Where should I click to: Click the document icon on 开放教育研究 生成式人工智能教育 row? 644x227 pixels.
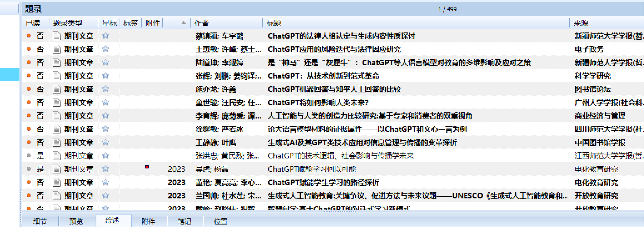(x=57, y=196)
